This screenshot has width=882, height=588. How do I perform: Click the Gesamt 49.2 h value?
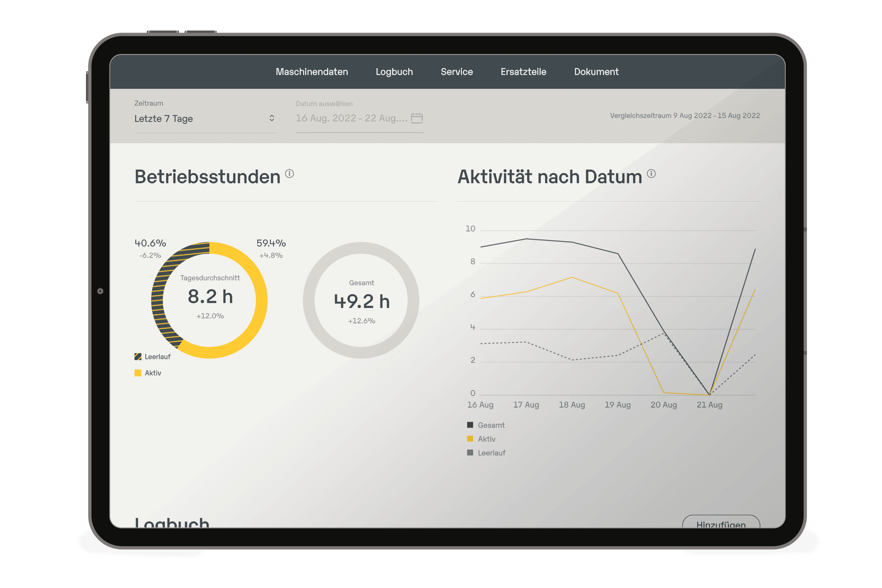pyautogui.click(x=362, y=302)
